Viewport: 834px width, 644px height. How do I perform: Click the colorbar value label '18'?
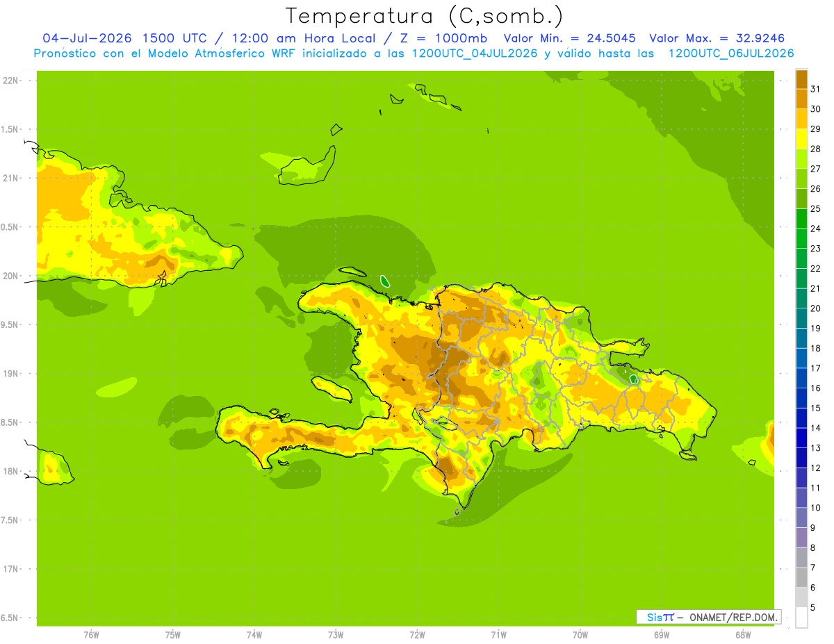click(x=815, y=348)
